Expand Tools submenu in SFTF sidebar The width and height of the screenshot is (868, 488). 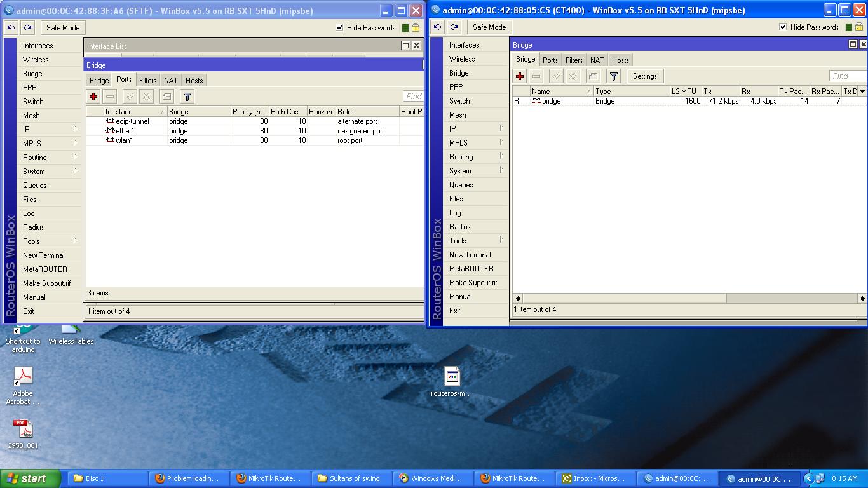click(75, 241)
